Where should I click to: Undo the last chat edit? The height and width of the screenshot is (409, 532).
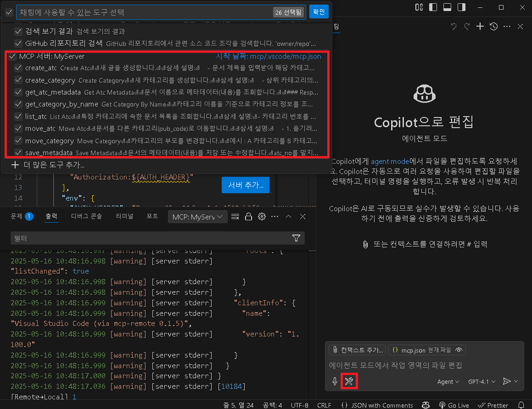coord(454,27)
